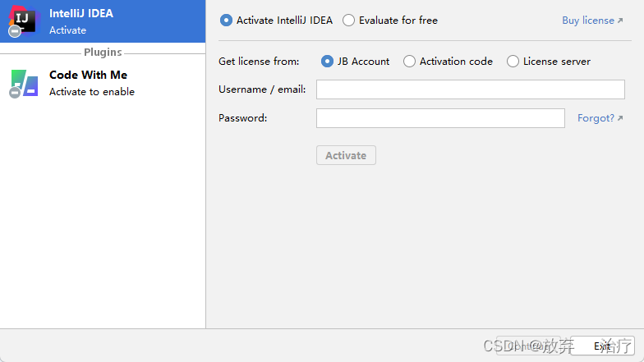Select the IntelliJ IDEA Activate list entry
644x362 pixels.
pos(103,21)
